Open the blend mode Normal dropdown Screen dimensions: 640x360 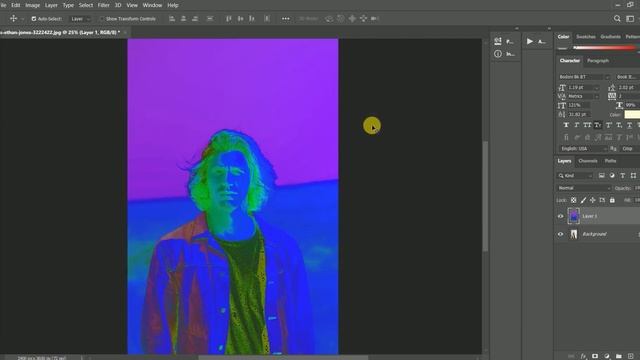[584, 188]
